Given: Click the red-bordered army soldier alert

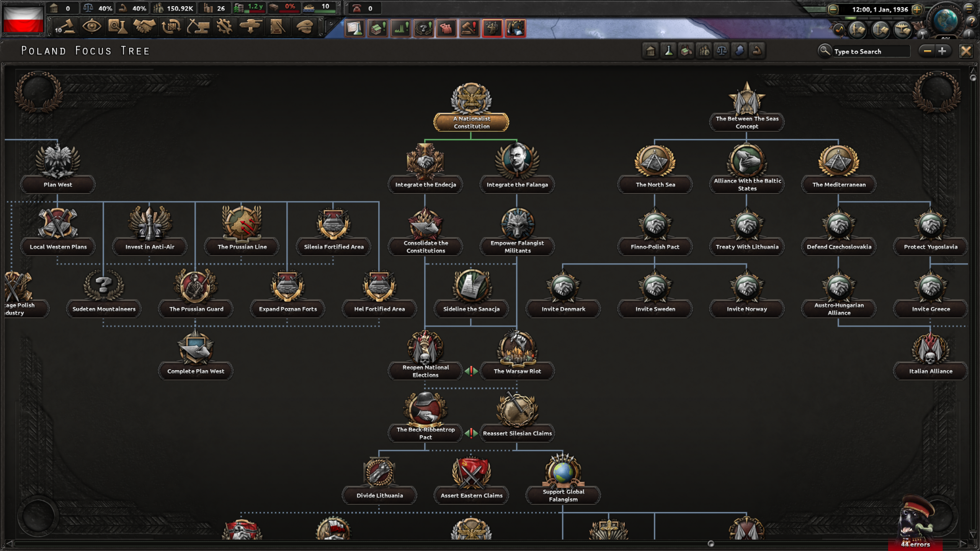Looking at the screenshot, I should [492, 28].
